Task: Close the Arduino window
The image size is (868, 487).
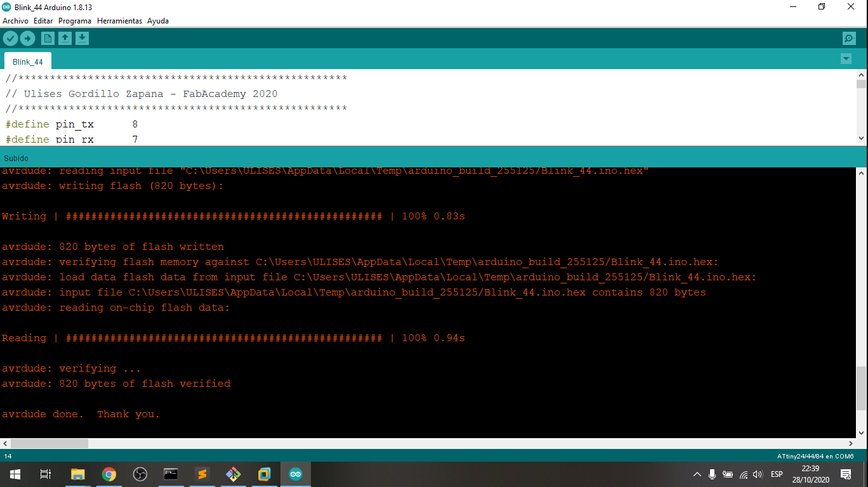Action: pyautogui.click(x=851, y=6)
